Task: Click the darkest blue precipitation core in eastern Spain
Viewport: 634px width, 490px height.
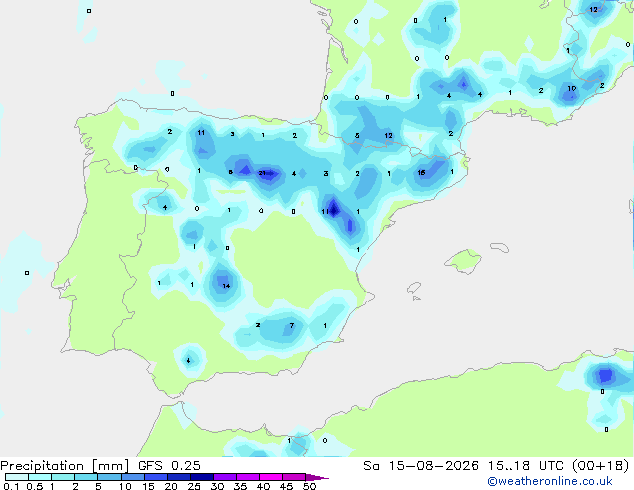Action: tap(334, 209)
